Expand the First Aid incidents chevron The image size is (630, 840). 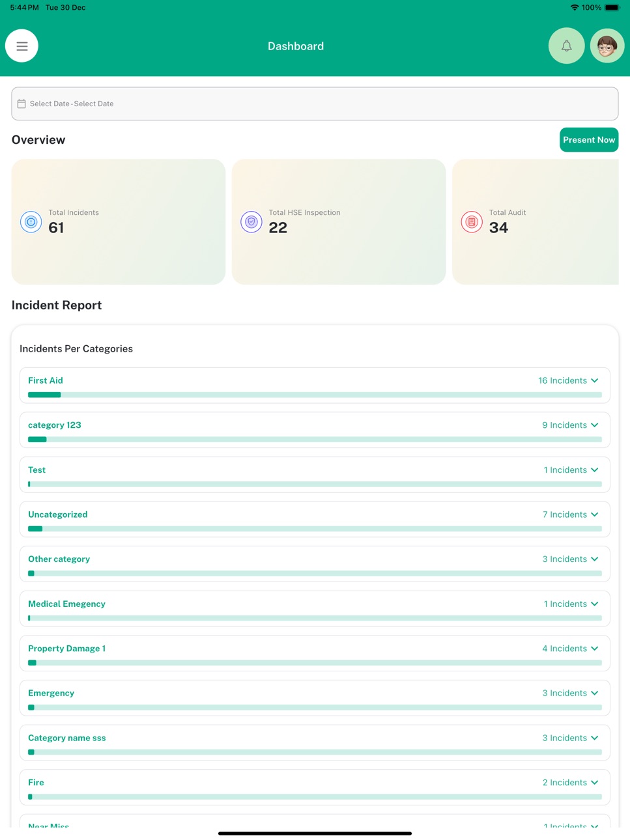tap(595, 380)
